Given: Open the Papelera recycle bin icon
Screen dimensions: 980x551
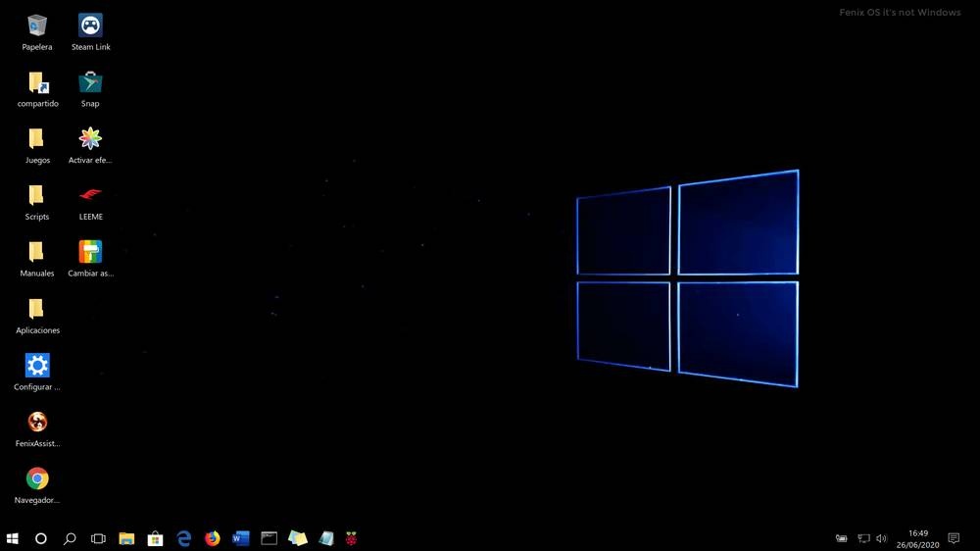Looking at the screenshot, I should pyautogui.click(x=37, y=26).
